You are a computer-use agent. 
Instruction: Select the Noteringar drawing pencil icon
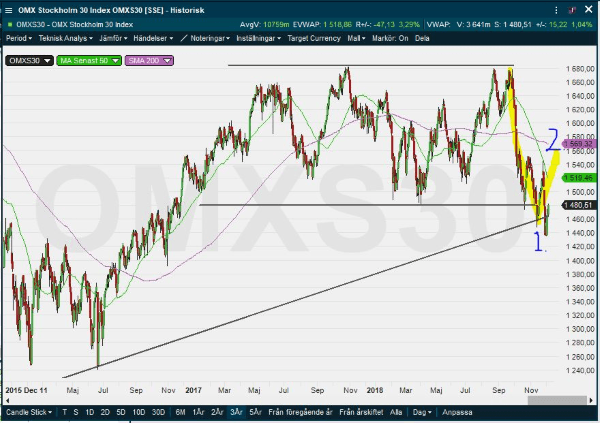184,38
